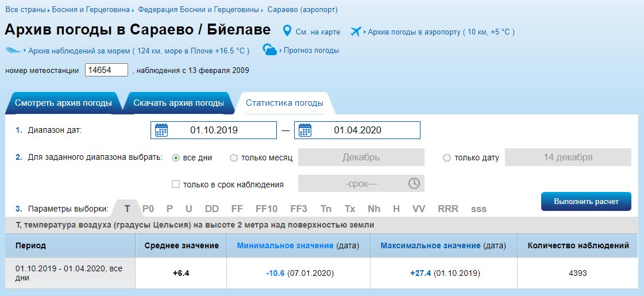The image size is (644, 296).
Task: Enable 'только в срок наблюдения' checkbox
Action: coord(176,184)
